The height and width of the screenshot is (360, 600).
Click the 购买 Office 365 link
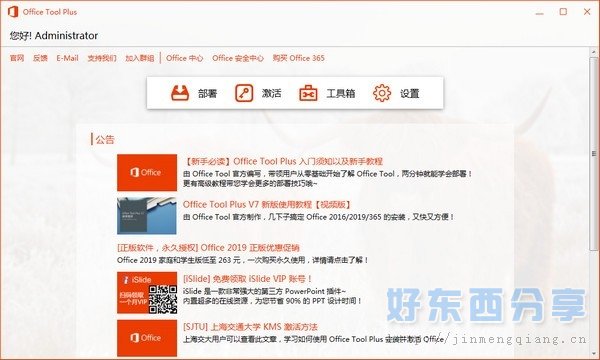[x=298, y=58]
